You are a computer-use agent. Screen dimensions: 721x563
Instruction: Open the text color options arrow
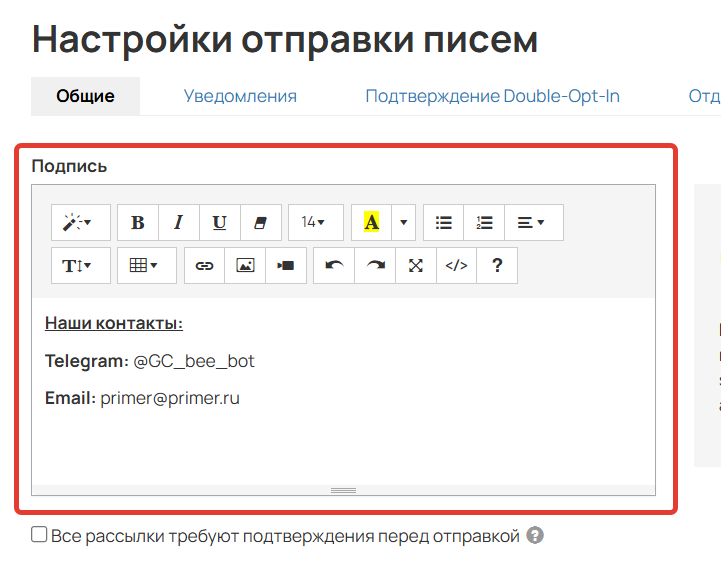(403, 223)
